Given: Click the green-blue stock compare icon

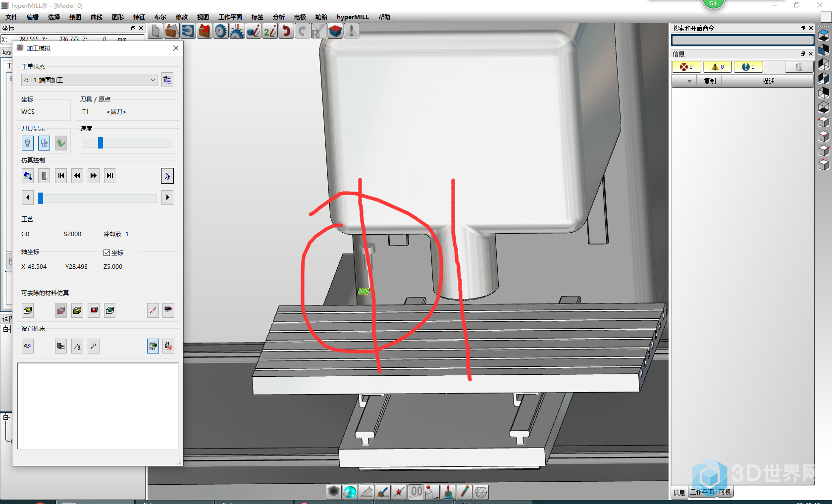Looking at the screenshot, I should point(110,310).
